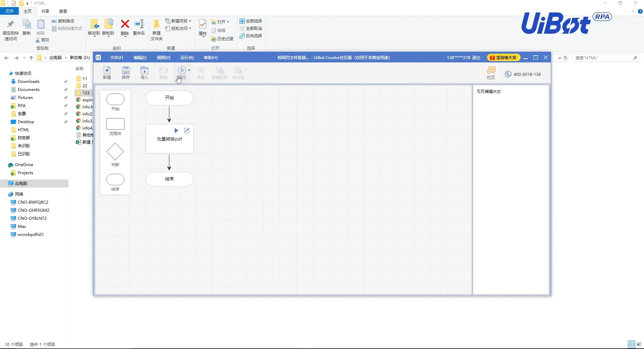The image size is (644, 349).
Task: Open OneDrive in the navigation pane
Action: coord(24,165)
